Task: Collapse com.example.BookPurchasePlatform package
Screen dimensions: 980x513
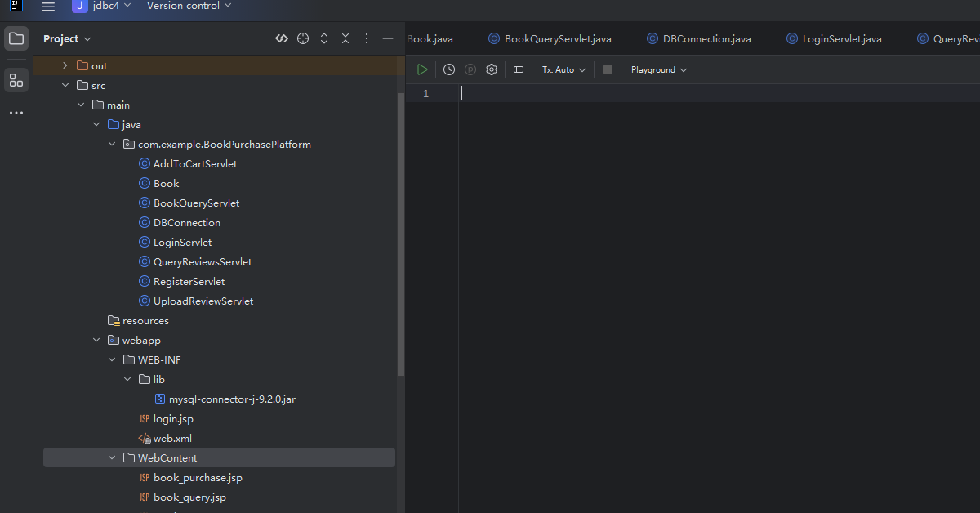Action: [x=112, y=144]
